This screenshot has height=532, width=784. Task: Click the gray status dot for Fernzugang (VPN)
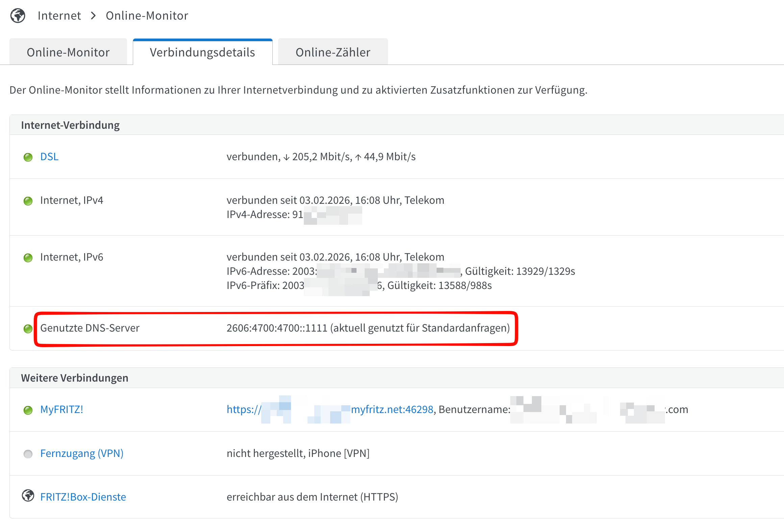click(28, 454)
